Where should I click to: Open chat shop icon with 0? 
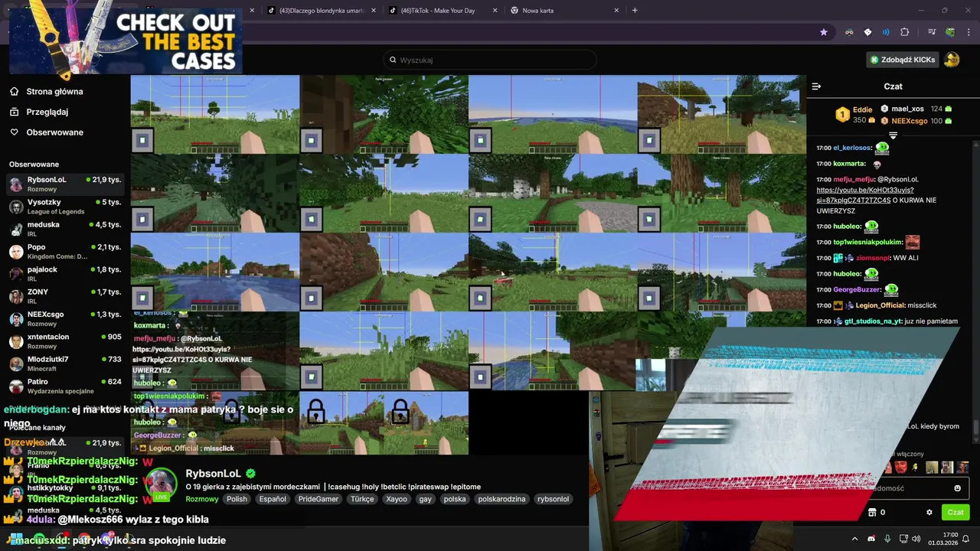(877, 512)
